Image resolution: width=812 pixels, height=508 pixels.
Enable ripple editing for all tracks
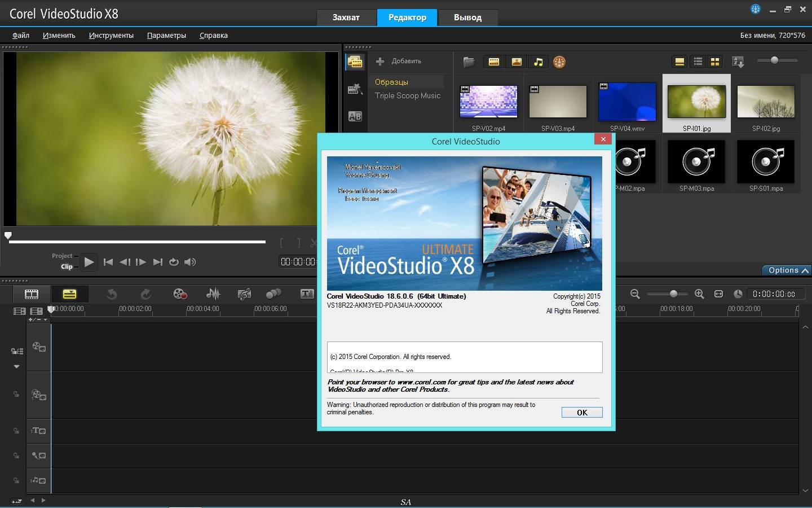pos(17,351)
